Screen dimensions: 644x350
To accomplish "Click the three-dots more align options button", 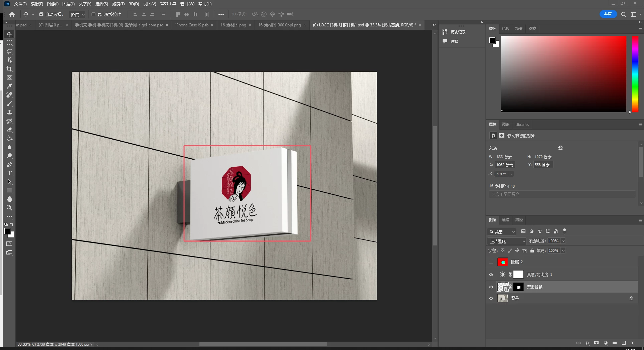I will [x=221, y=14].
